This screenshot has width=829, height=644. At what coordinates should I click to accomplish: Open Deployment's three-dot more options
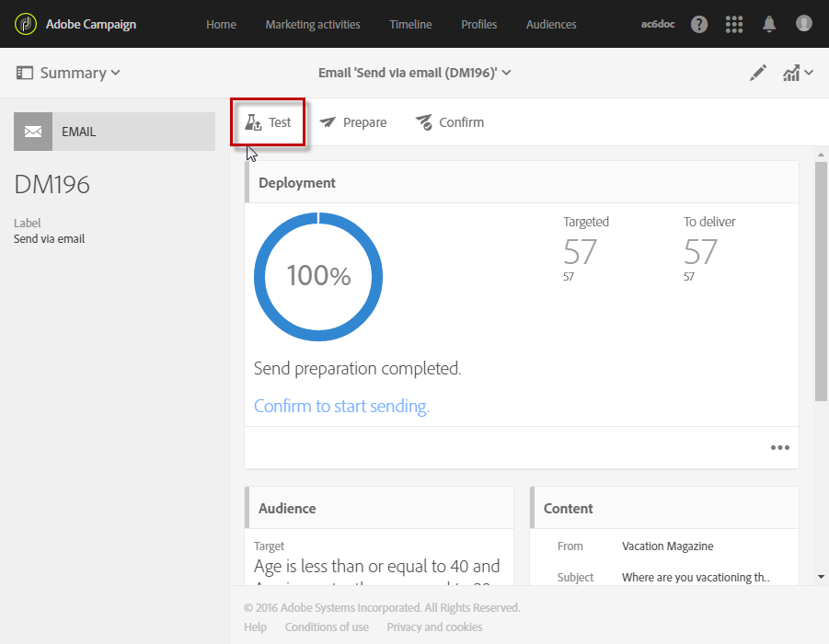[780, 448]
